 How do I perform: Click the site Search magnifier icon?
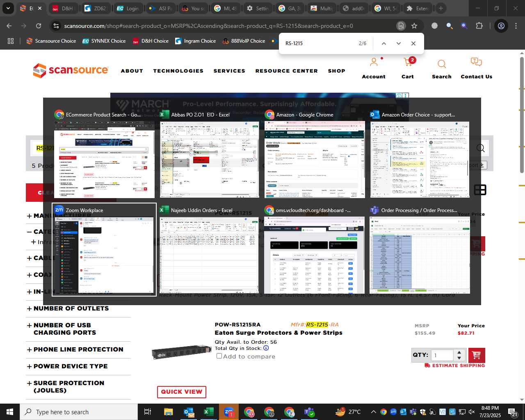[x=442, y=64]
